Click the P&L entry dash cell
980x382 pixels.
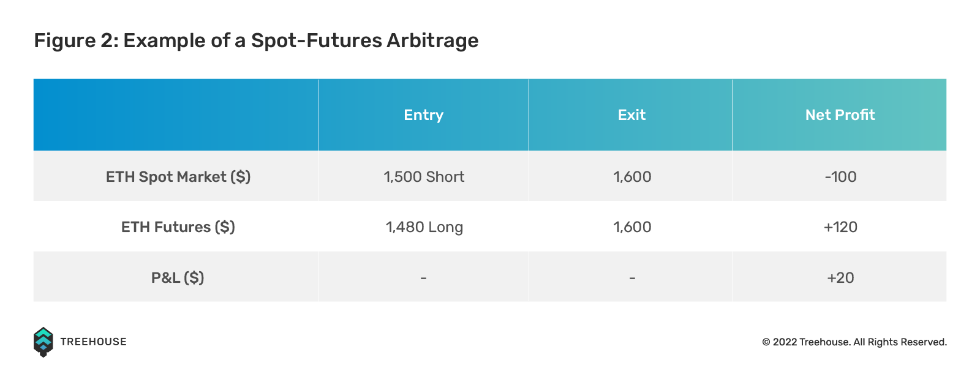423,277
